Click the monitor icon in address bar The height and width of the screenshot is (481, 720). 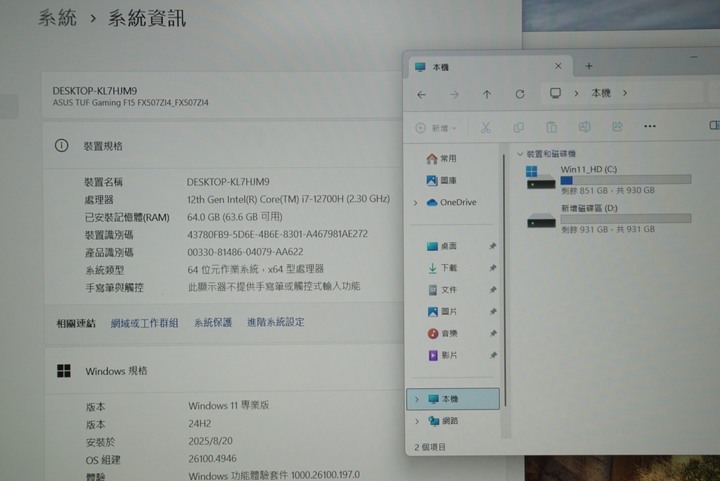tap(556, 93)
